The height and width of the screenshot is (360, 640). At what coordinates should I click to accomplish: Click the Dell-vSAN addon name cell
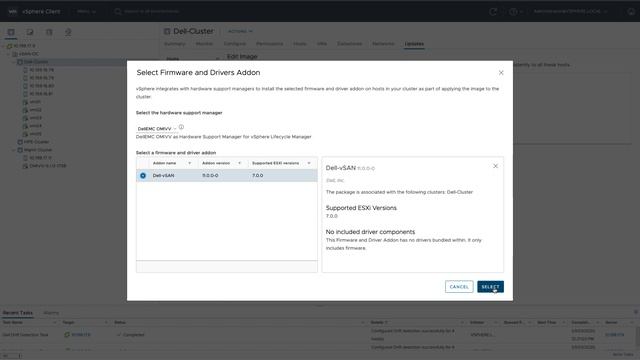tap(164, 176)
